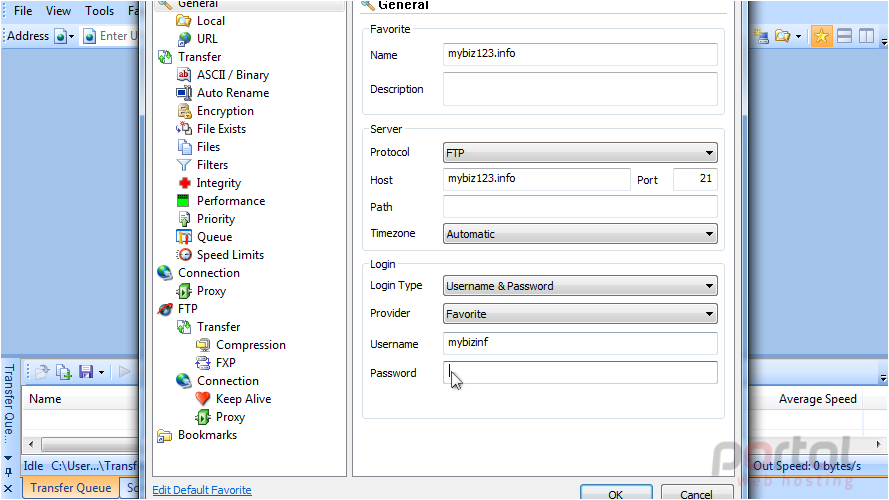Screen dimensions: 889x500
Task: Click the Host input field
Action: pos(536,179)
